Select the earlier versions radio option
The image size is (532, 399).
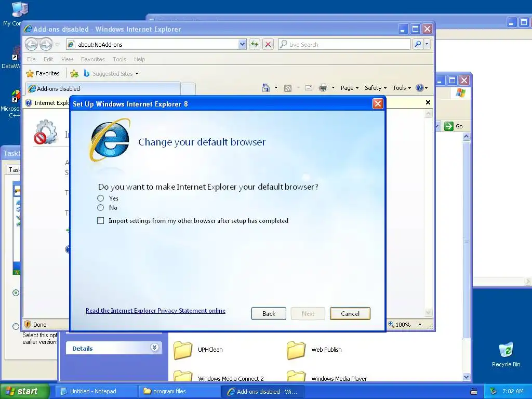[16, 326]
